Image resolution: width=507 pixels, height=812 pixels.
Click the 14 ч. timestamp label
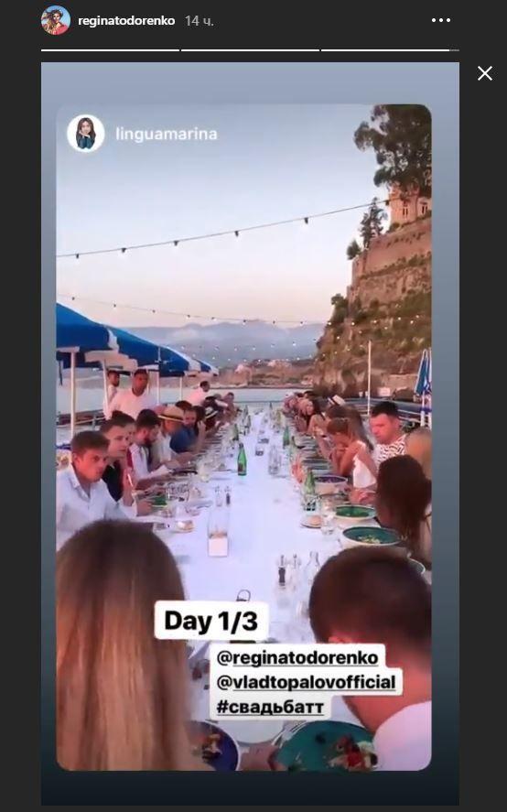(200, 21)
